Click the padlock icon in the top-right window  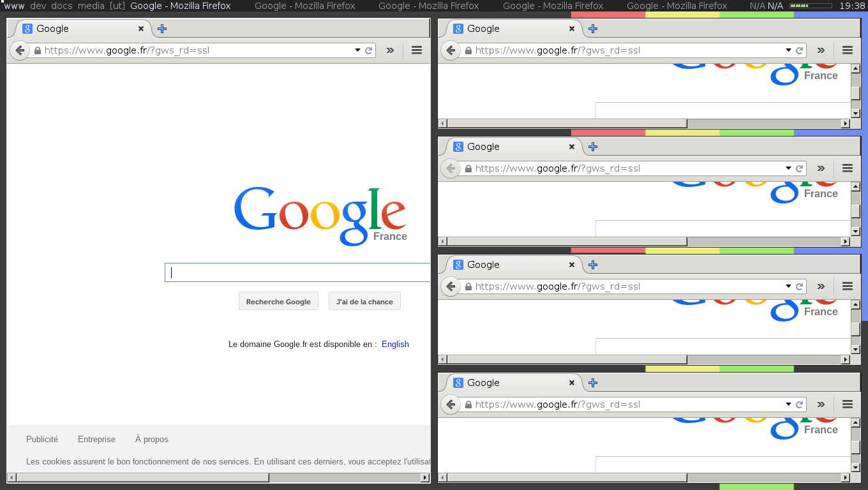point(468,50)
